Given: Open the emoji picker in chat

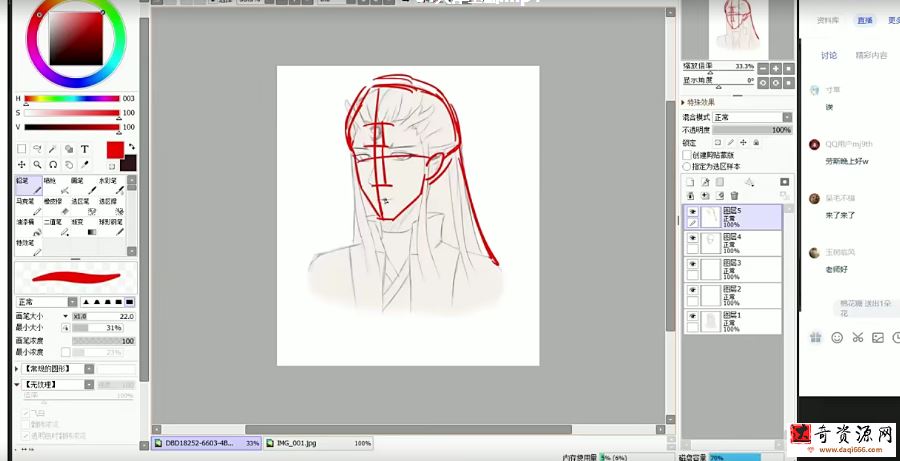Looking at the screenshot, I should point(837,338).
